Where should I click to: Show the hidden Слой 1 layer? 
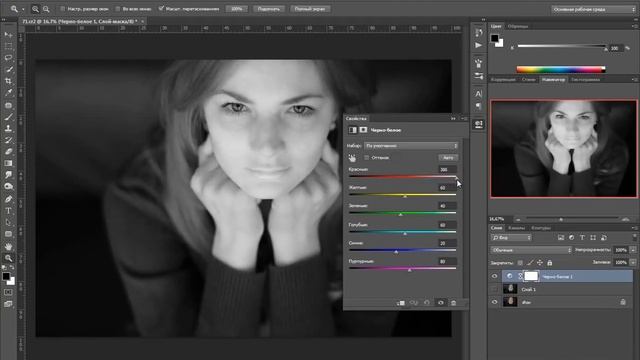[495, 289]
